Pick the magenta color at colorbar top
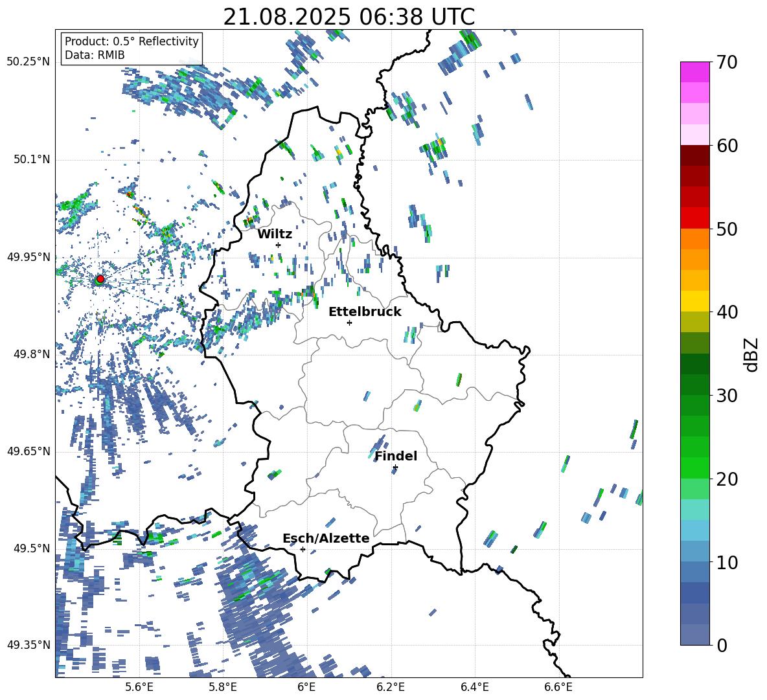Viewport: 767px width, 700px height. point(694,72)
